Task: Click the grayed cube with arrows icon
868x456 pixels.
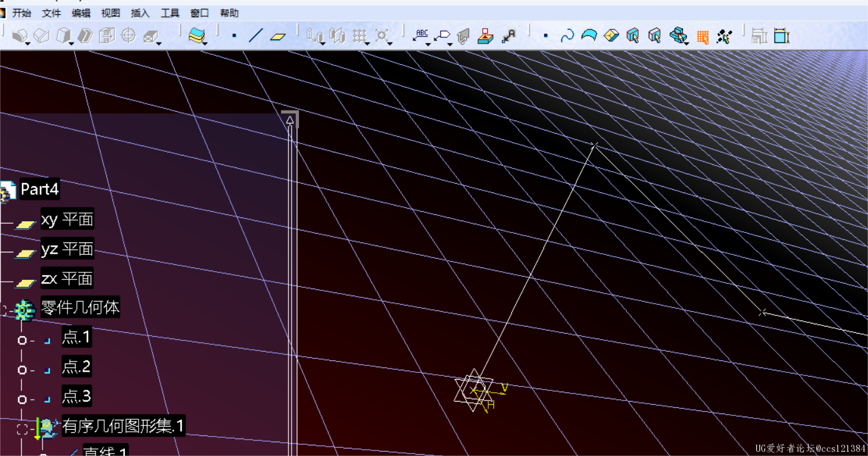Action: tap(107, 36)
